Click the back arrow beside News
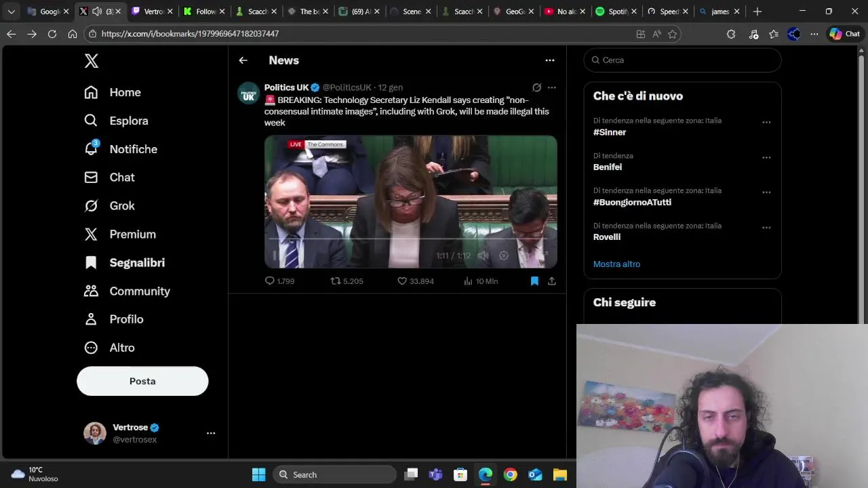The width and height of the screenshot is (868, 488). pyautogui.click(x=243, y=60)
